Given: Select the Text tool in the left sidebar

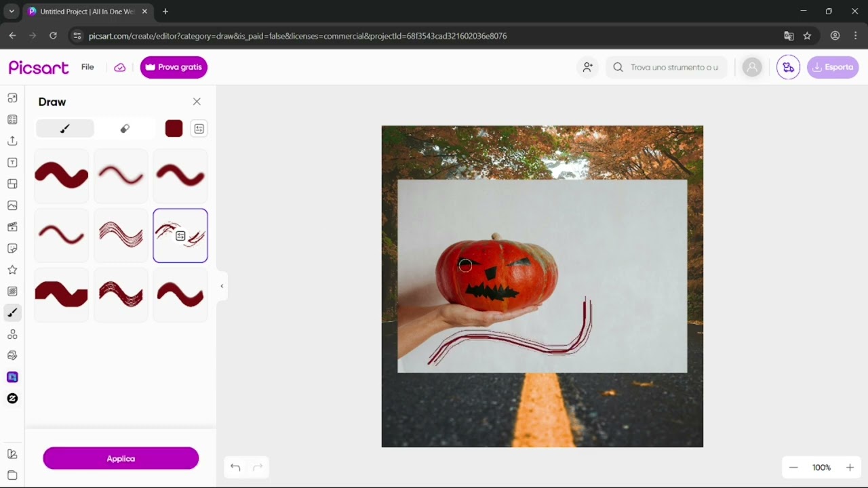Looking at the screenshot, I should (x=12, y=163).
